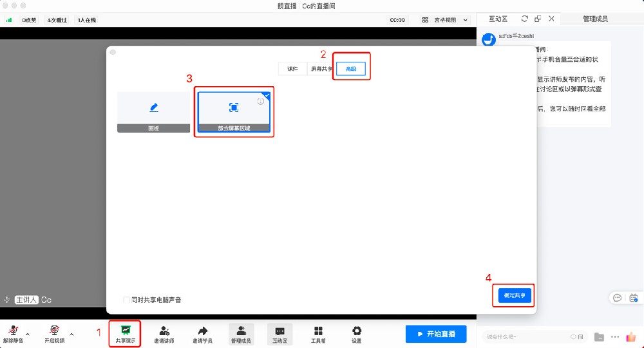Enable 同时共享电脑声音 checkbox
This screenshot has height=348, width=644.
coord(126,300)
